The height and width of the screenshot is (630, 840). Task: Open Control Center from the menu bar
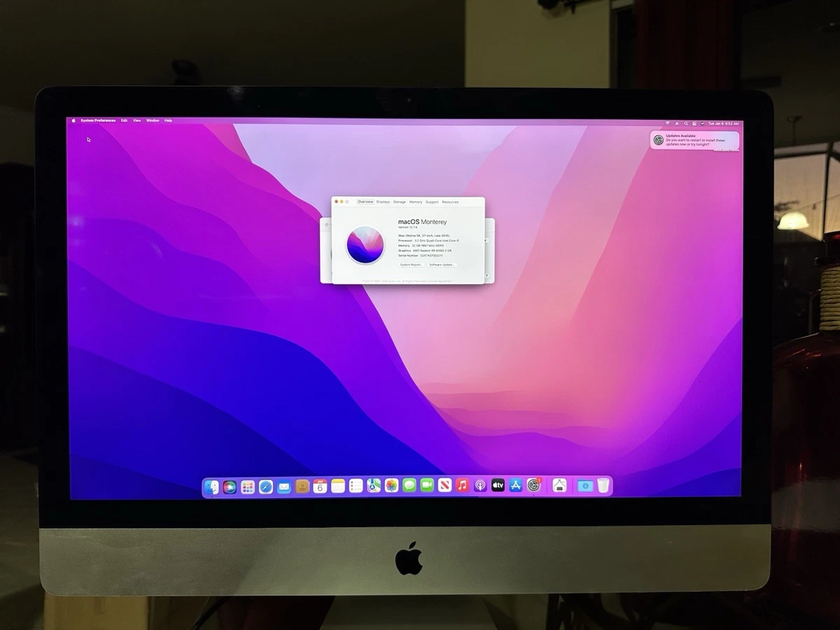click(694, 122)
